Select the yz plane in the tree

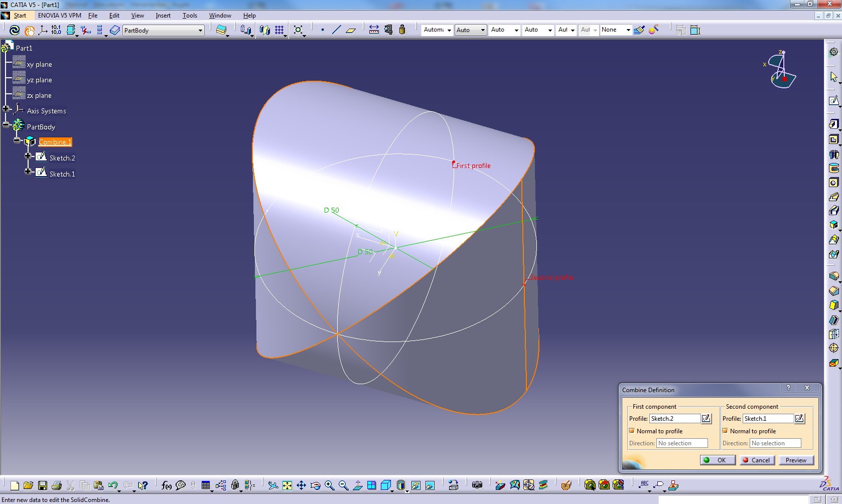click(x=39, y=80)
